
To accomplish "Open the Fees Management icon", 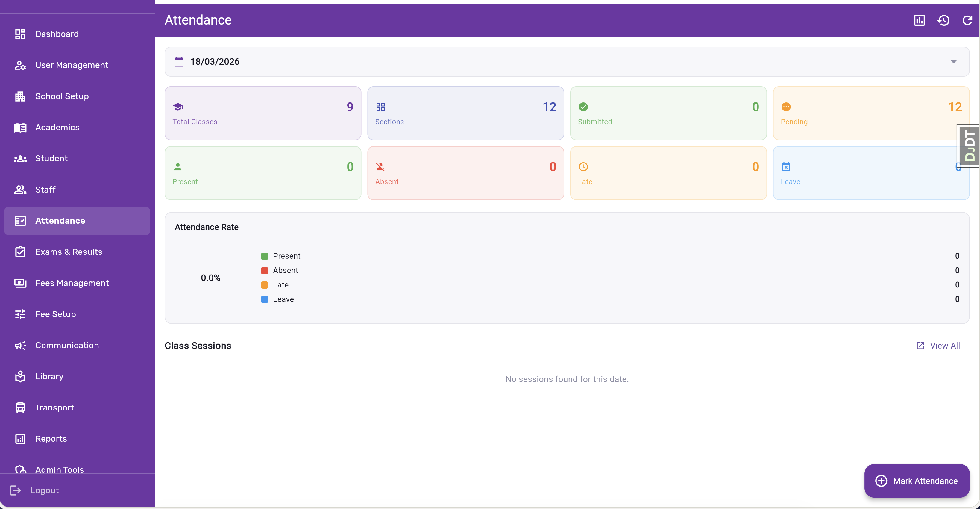I will (20, 283).
